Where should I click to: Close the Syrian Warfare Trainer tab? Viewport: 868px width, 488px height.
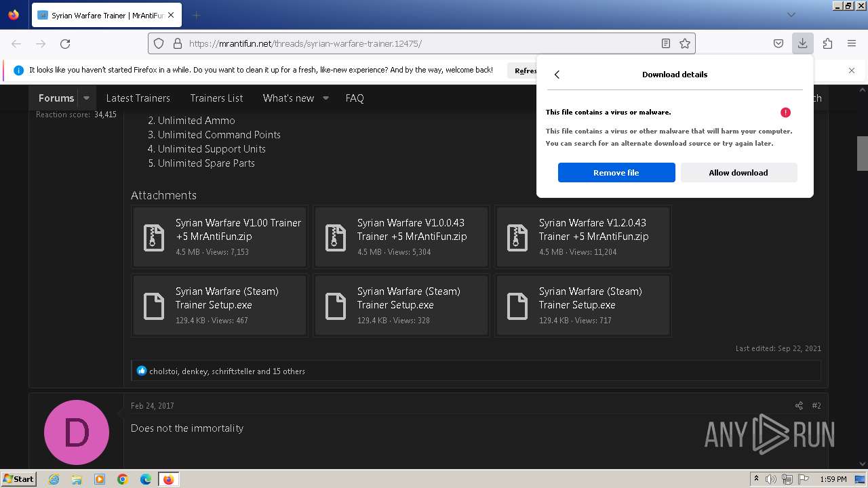(x=170, y=15)
